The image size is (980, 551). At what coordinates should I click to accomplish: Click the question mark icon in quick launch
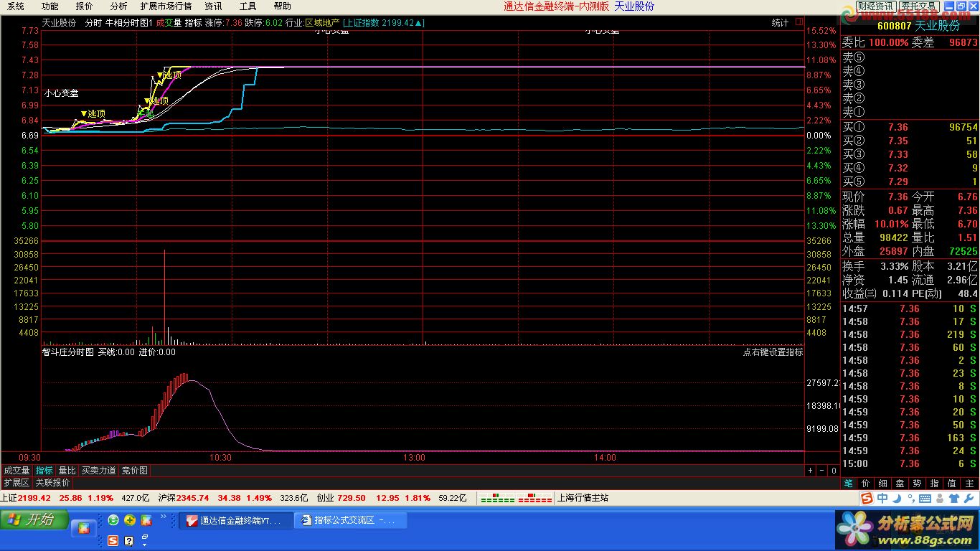point(129,540)
